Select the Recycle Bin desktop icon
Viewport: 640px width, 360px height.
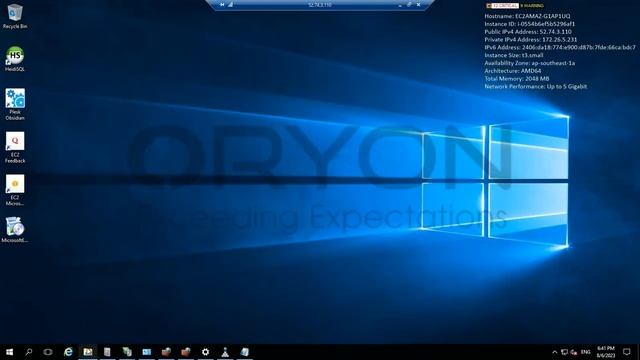pos(15,16)
